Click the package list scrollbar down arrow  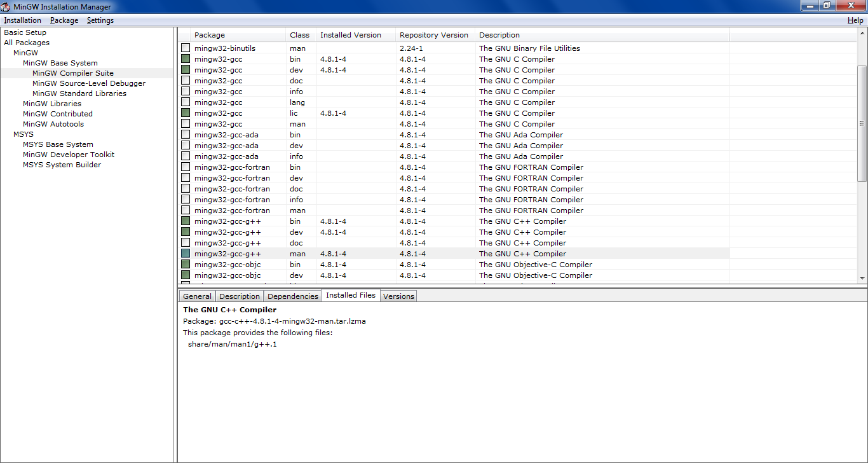862,278
